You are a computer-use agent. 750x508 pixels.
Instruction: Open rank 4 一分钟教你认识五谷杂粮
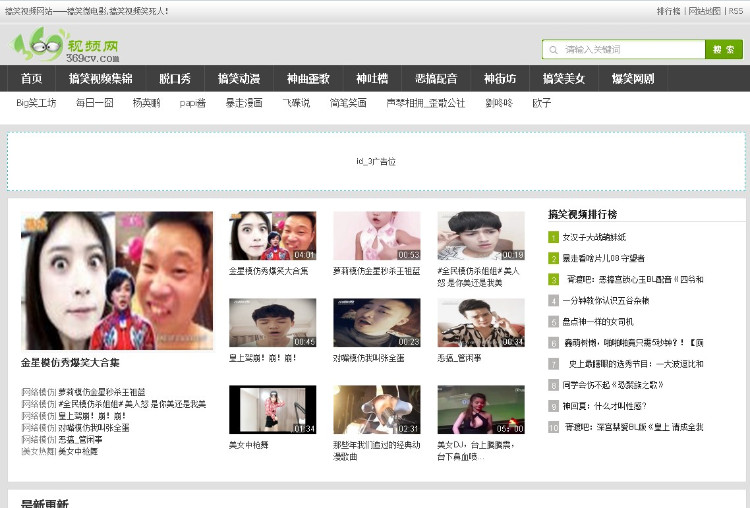pos(606,300)
